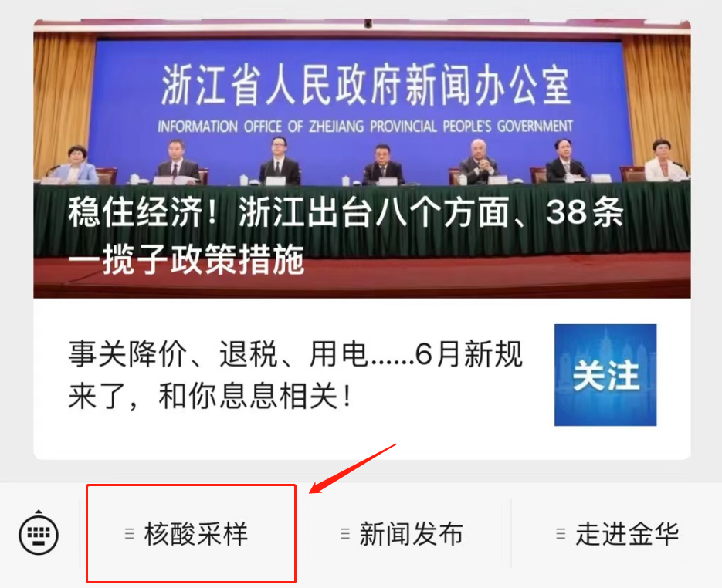The width and height of the screenshot is (722, 588).
Task: Switch to keyboard input mode icon
Action: pos(39,534)
